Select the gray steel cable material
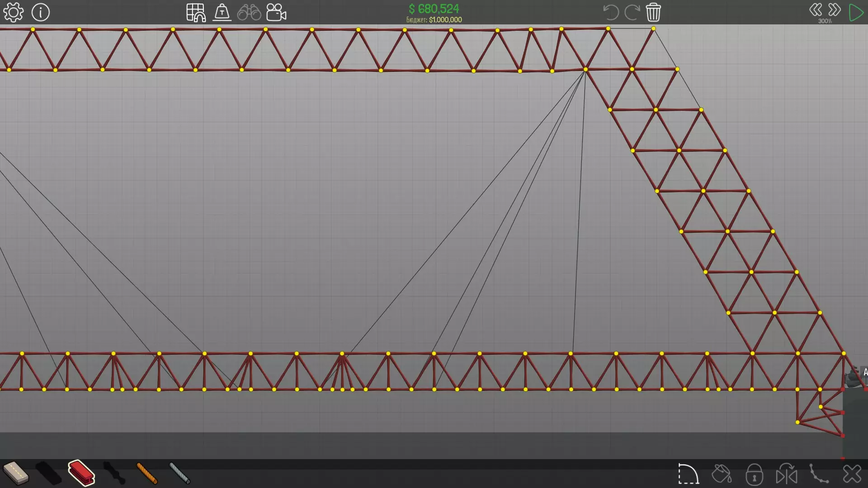The image size is (868, 488). (x=180, y=473)
